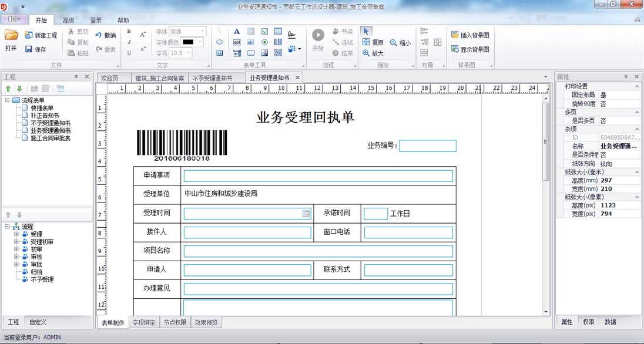
Task: Toggle bold text formatting
Action: point(129,32)
